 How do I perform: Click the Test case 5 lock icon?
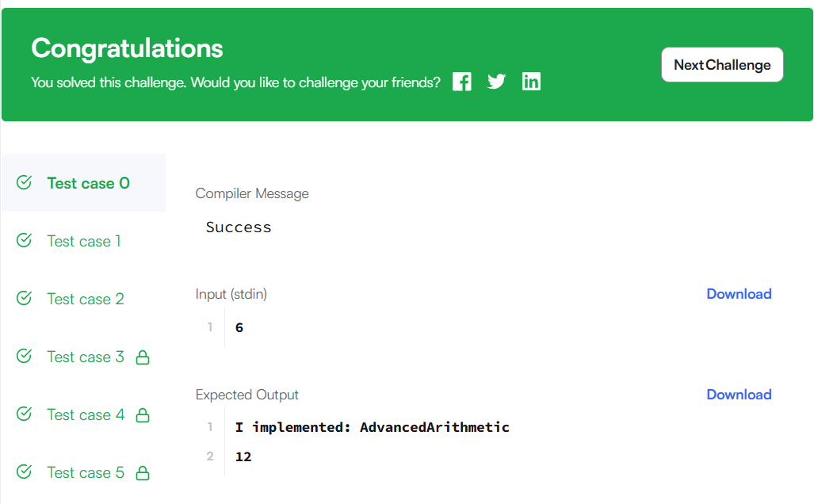(143, 473)
